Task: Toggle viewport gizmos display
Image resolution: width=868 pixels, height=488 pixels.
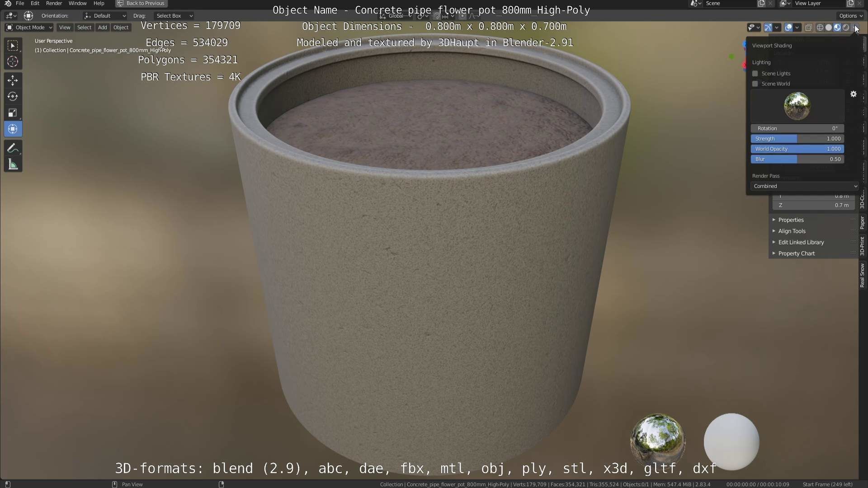Action: click(x=768, y=28)
